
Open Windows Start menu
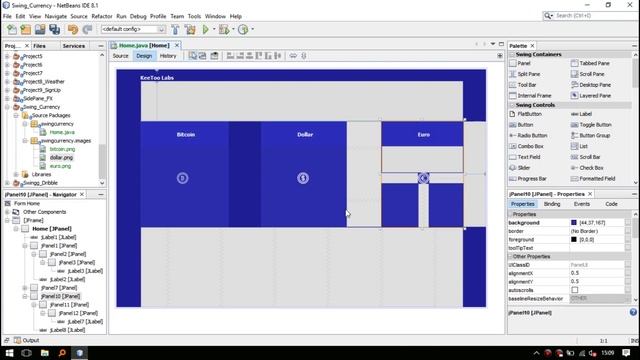point(9,353)
